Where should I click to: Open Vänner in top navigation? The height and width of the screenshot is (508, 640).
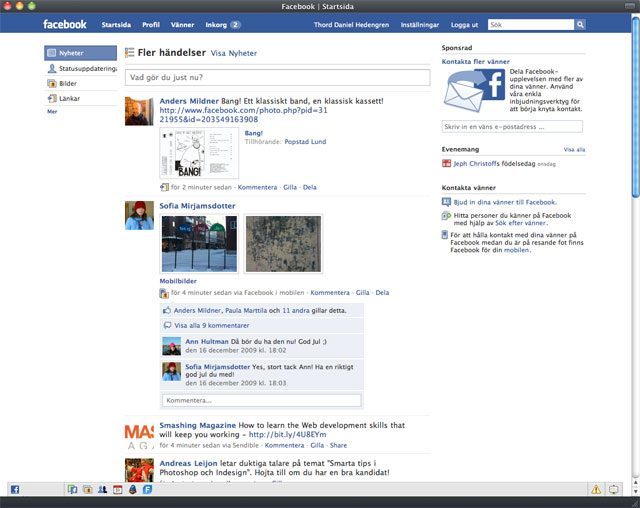182,25
